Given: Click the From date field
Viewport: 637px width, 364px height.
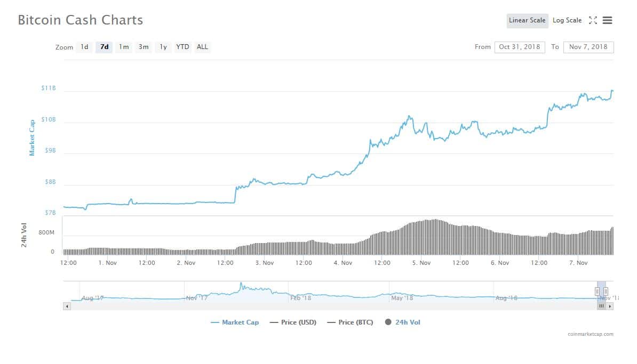Looking at the screenshot, I should [x=519, y=47].
